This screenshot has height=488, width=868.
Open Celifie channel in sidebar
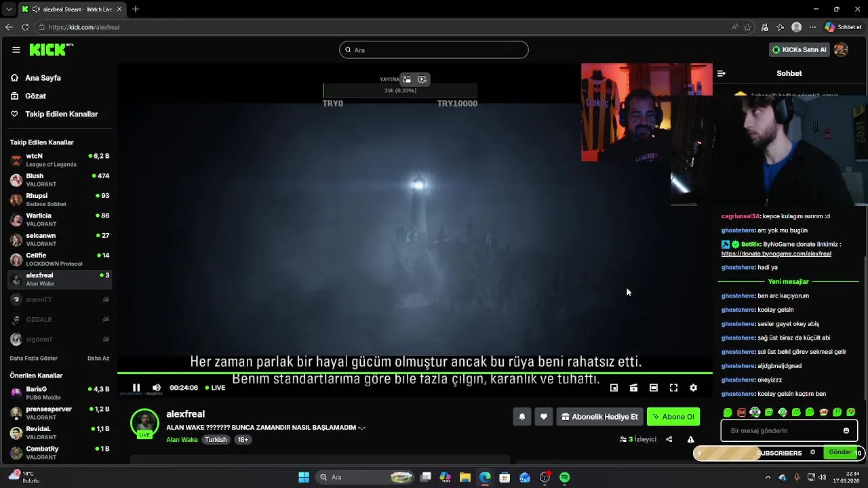(60, 259)
